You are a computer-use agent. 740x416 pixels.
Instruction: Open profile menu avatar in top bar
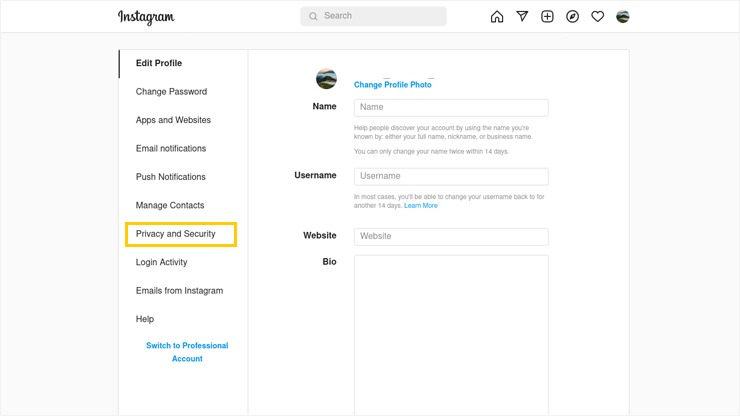(622, 17)
